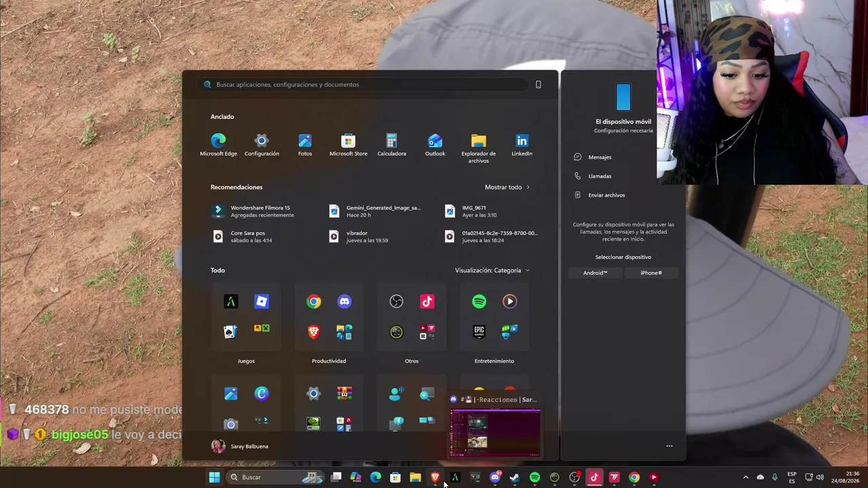The height and width of the screenshot is (488, 868).
Task: Open the pinned Explorador de archivos
Action: (x=479, y=148)
